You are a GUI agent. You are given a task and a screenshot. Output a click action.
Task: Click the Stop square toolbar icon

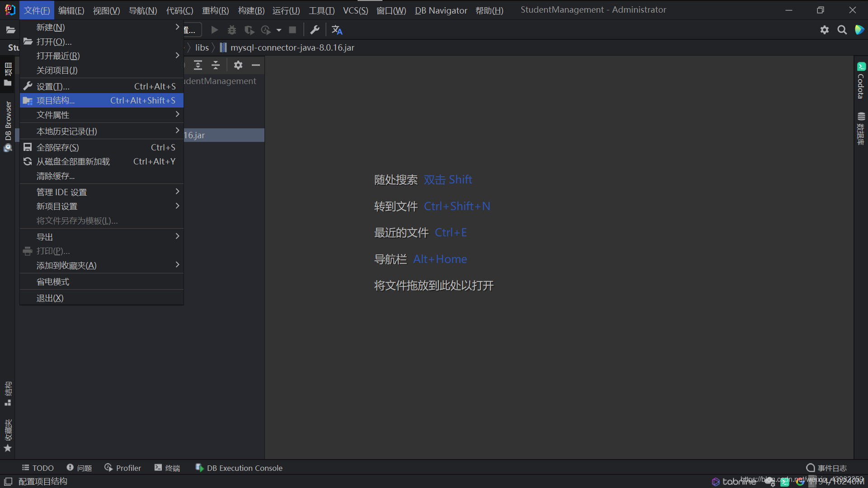292,30
